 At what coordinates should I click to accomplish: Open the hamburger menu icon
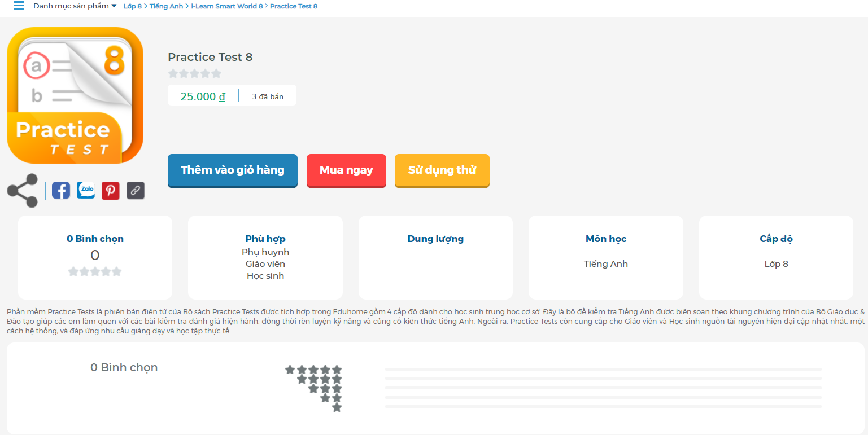point(19,6)
